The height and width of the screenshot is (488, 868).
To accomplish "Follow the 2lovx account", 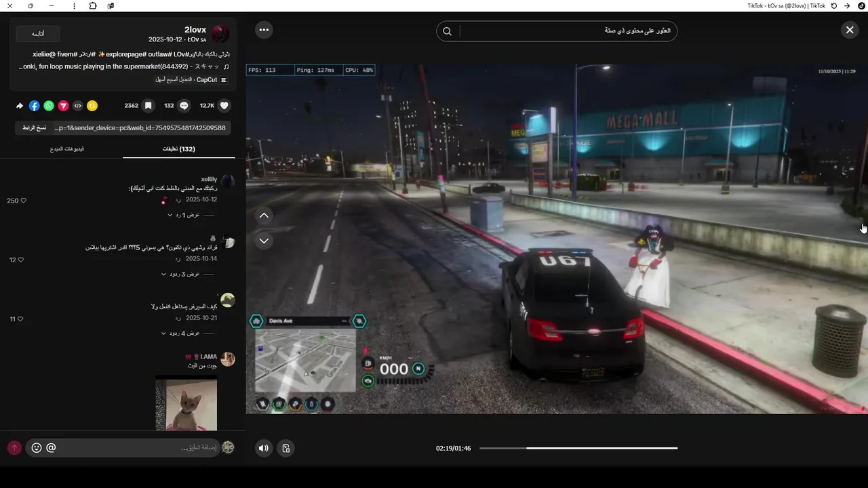I will click(x=38, y=33).
